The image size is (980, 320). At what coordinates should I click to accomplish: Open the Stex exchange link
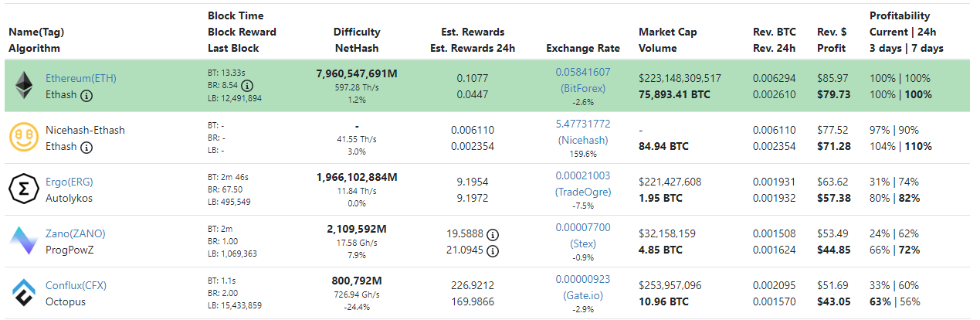tap(583, 243)
